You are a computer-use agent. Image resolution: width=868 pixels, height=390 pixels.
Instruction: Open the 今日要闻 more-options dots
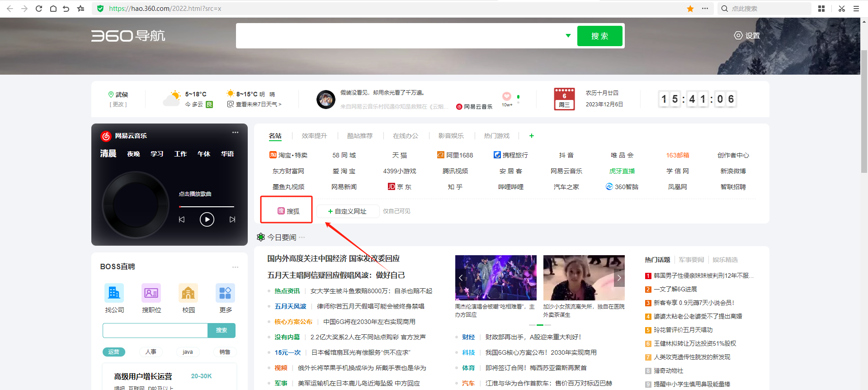[302, 237]
